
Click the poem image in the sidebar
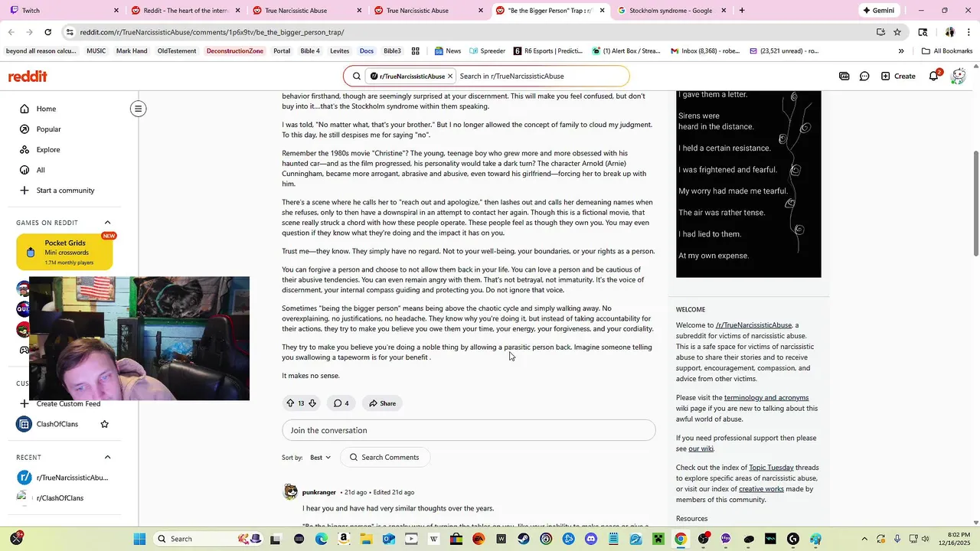coord(749,184)
